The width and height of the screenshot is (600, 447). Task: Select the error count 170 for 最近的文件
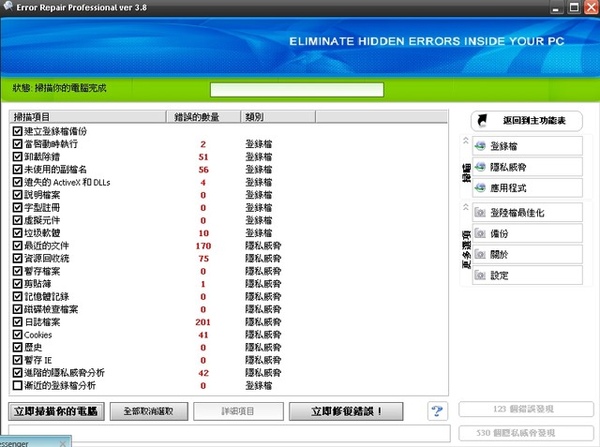point(203,246)
